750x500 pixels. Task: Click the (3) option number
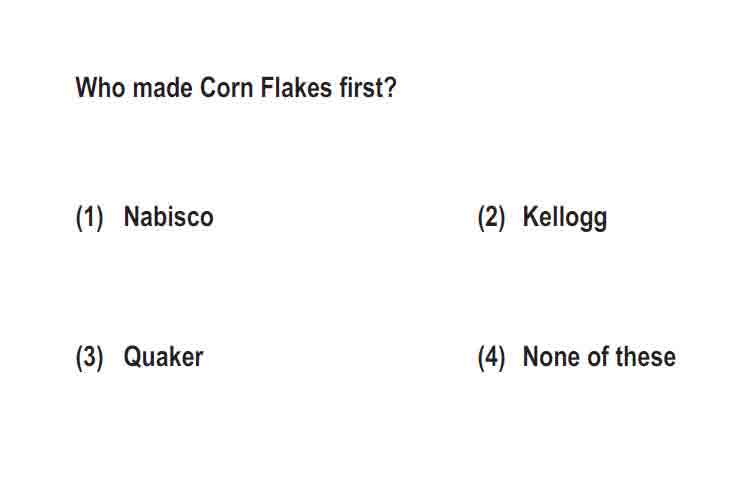point(89,357)
